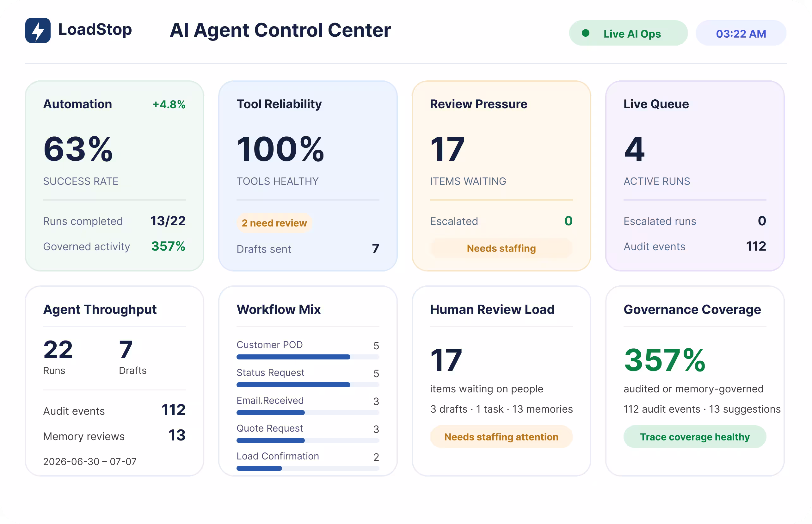Click the Status Request progress bar

point(308,385)
